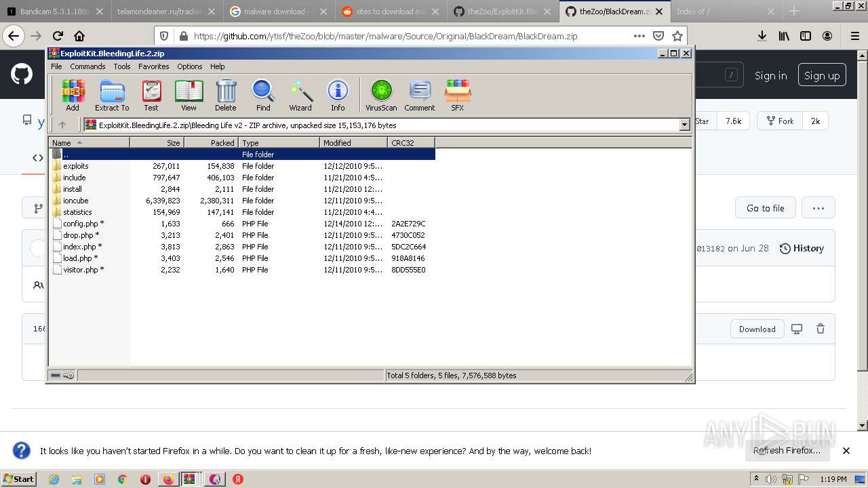
Task: Switch to theZoo/ExploitKit browser tab
Action: [x=502, y=12]
